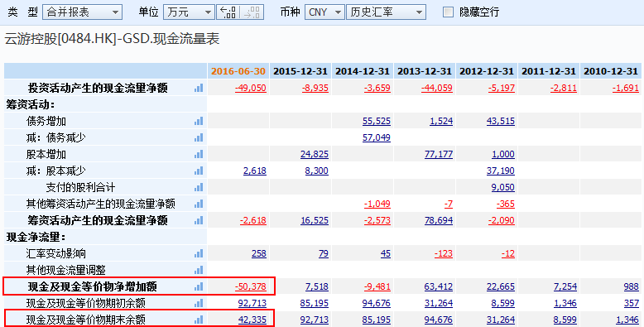Open chart icon for 其他现金流量调整 row
Screen dimensions: 644x327
tap(199, 270)
